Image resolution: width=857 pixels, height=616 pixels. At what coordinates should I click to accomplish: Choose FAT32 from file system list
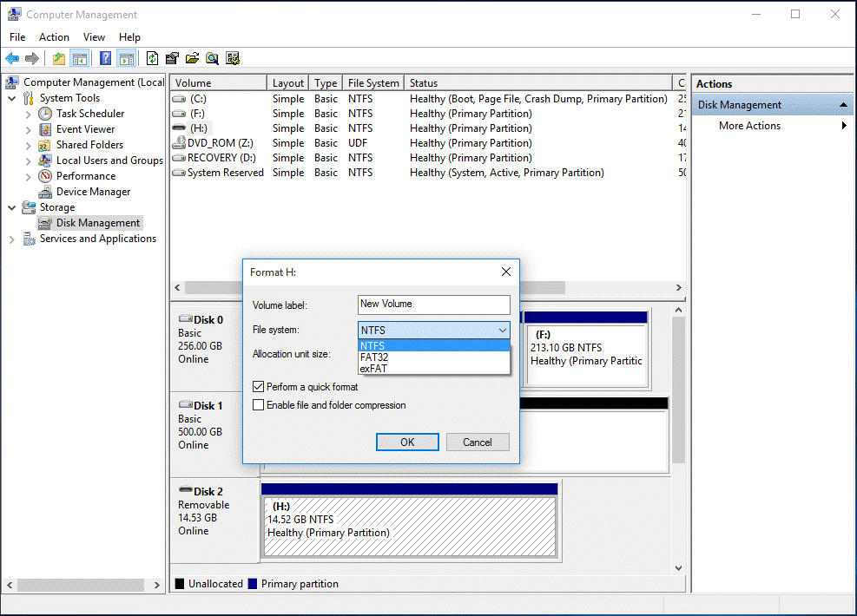click(434, 357)
